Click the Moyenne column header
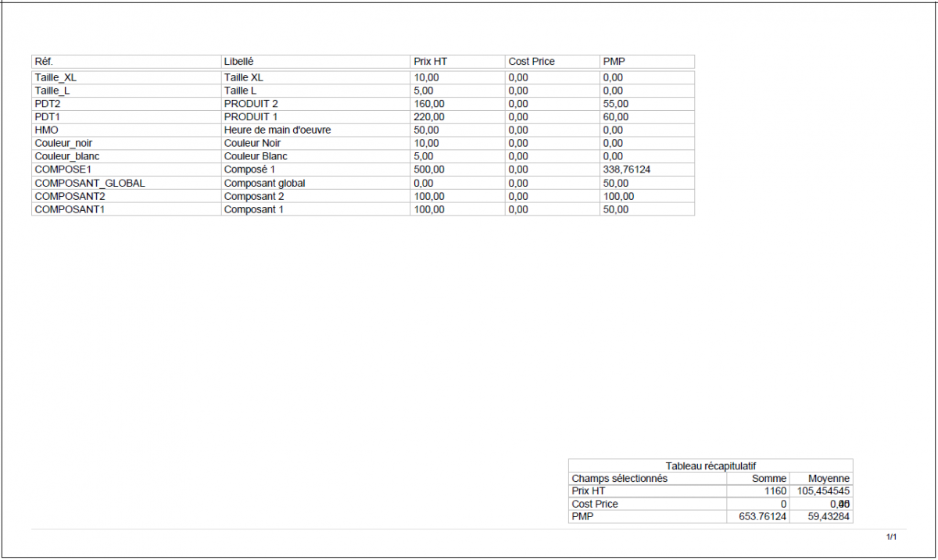The image size is (938, 560). 829,479
